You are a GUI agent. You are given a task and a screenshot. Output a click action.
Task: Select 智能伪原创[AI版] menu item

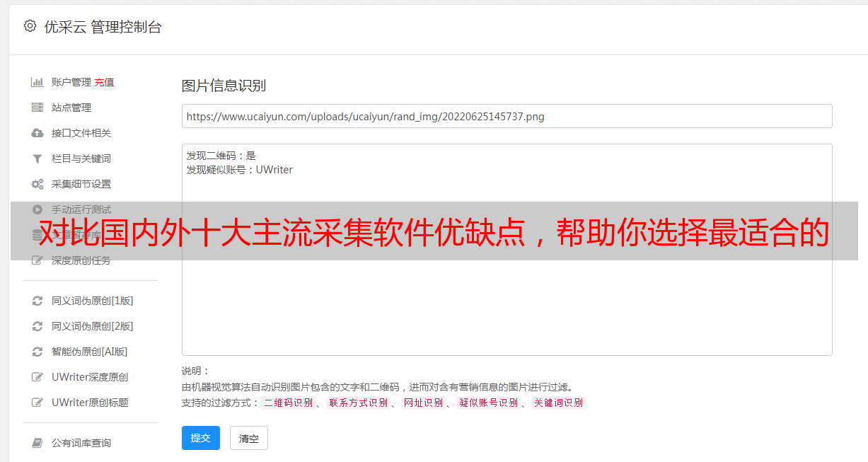90,352
